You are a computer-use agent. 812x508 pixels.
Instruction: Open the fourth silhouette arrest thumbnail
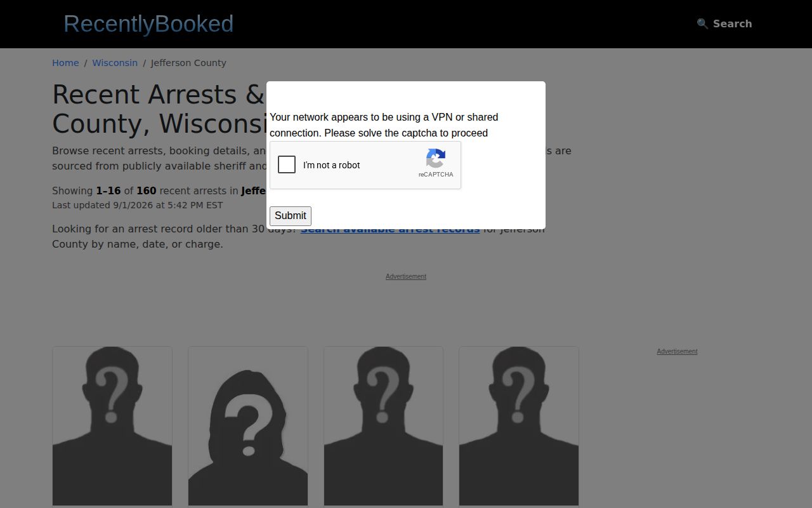click(x=519, y=426)
